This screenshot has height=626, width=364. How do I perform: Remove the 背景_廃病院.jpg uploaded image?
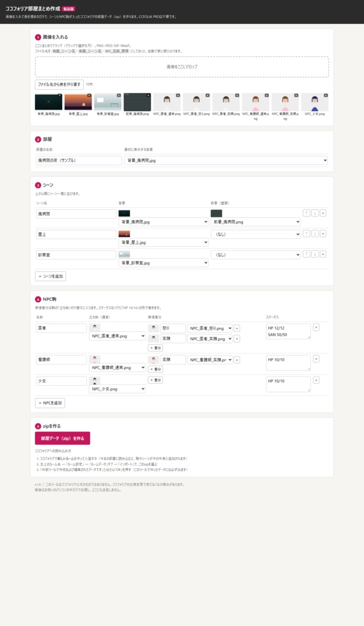coord(60,95)
